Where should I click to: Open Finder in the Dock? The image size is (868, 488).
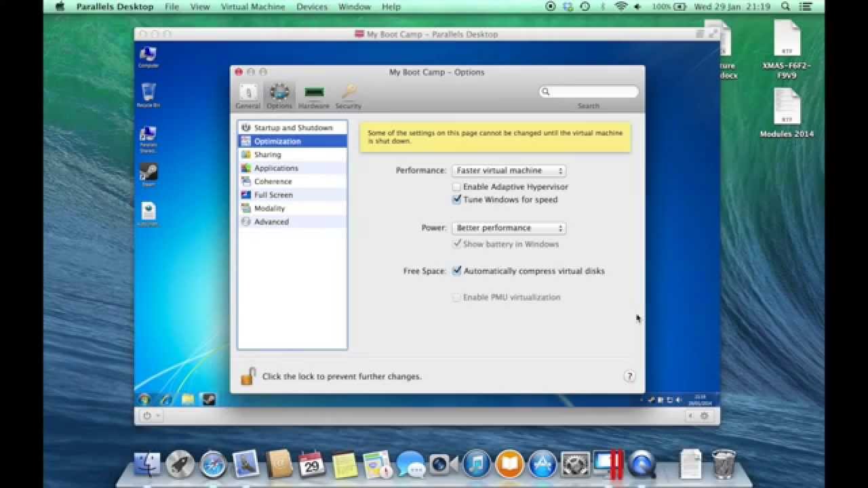pyautogui.click(x=147, y=464)
